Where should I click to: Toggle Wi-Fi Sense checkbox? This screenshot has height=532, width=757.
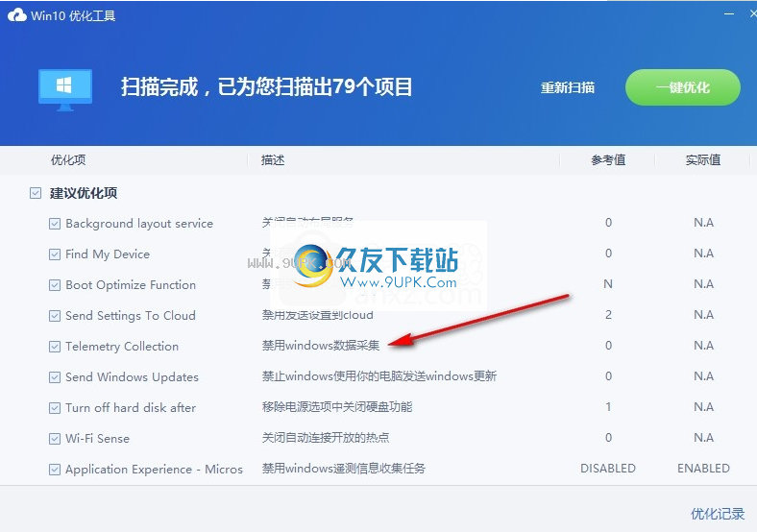click(55, 439)
